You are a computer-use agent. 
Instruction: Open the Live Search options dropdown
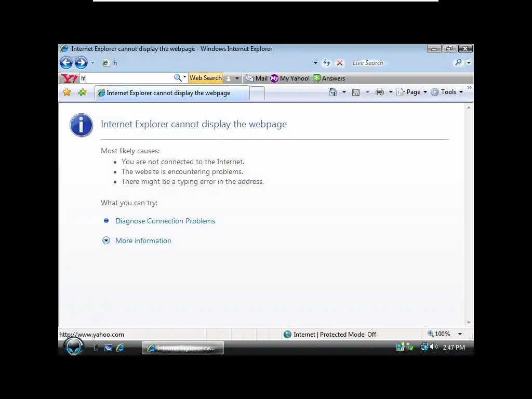[x=469, y=63]
